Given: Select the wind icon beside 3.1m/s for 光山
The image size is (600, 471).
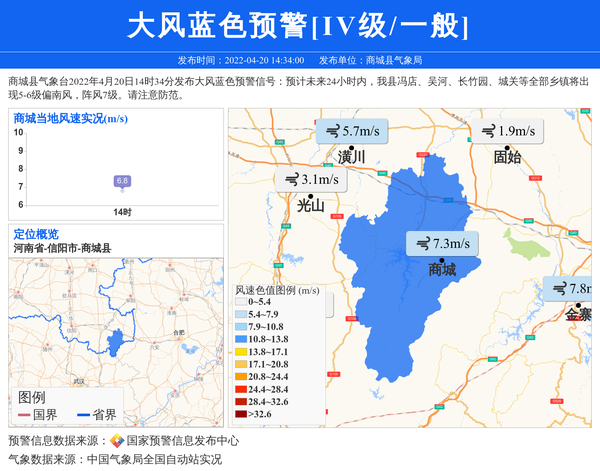Looking at the screenshot, I should (x=292, y=180).
